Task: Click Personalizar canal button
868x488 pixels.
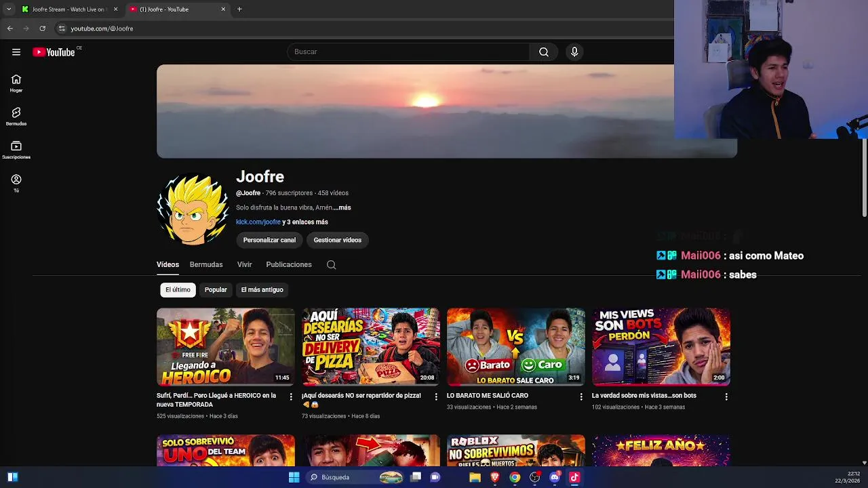Action: [269, 240]
